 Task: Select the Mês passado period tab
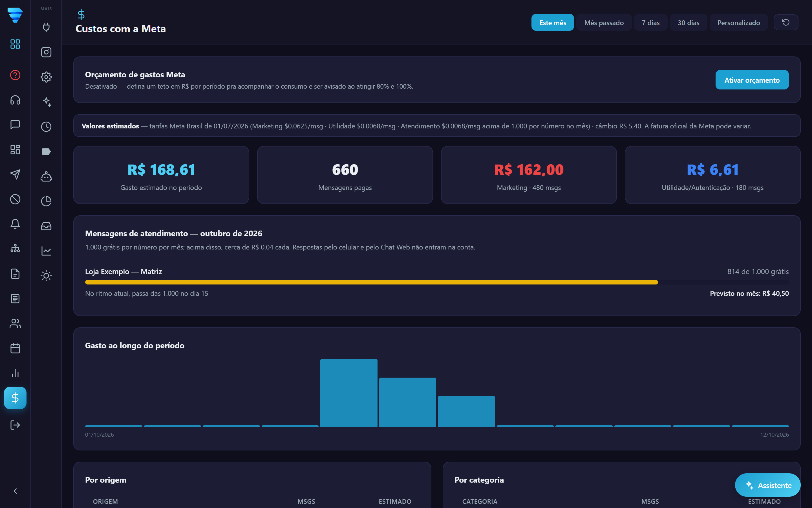click(x=604, y=23)
